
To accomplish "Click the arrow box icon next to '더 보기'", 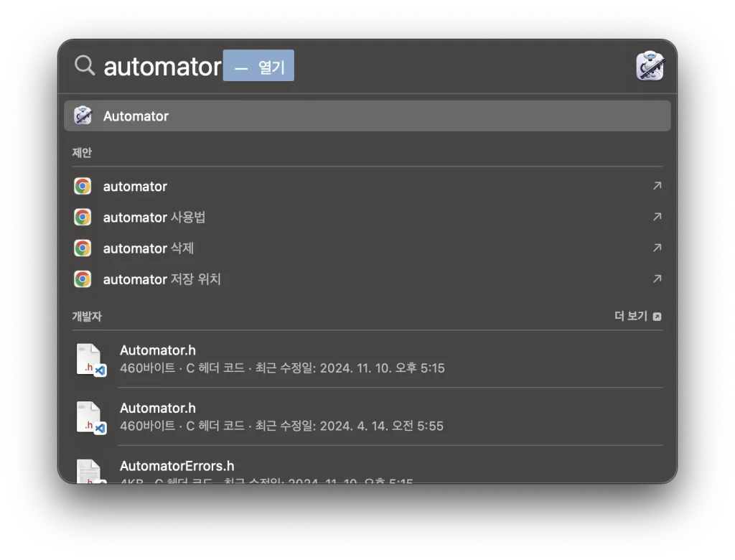I will 657,317.
